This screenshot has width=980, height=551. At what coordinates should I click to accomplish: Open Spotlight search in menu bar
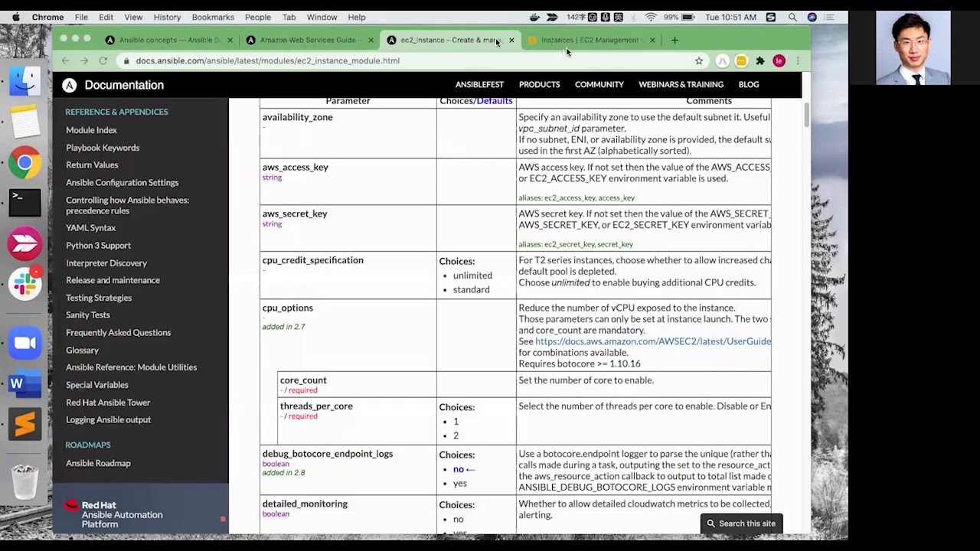(792, 17)
